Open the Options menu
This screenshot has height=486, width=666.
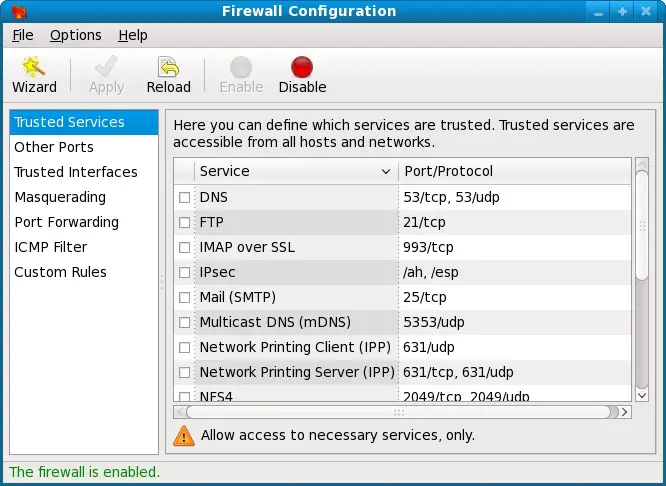click(76, 35)
